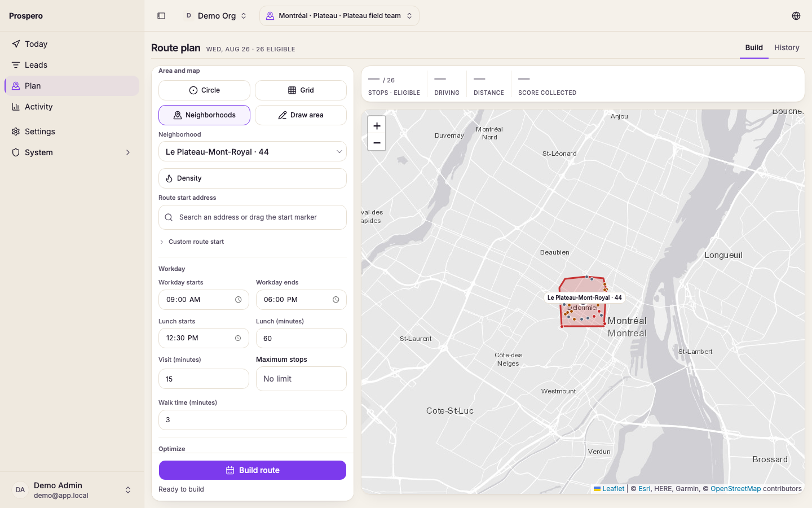Click the 'WED, AUG 26 · 26 ELIGIBLE' text
The image size is (812, 508).
tap(250, 49)
